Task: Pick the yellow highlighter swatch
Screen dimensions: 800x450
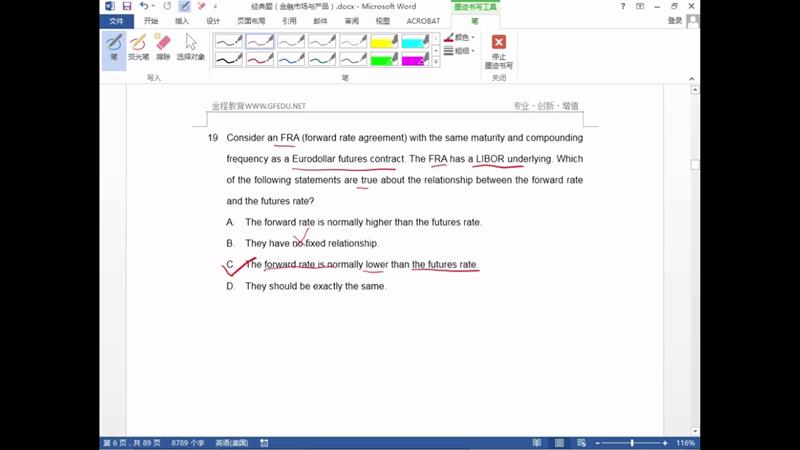Action: tap(384, 41)
